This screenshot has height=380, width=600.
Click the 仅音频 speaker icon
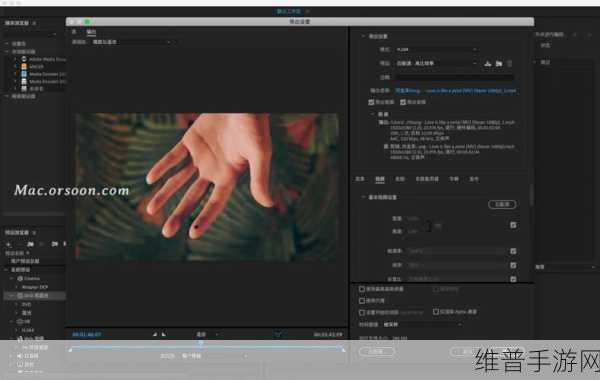coord(20,356)
